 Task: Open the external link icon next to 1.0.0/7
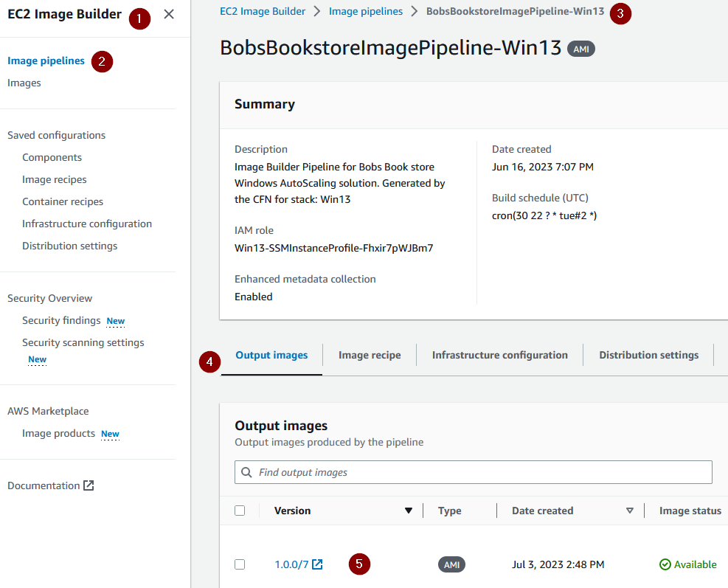point(317,564)
